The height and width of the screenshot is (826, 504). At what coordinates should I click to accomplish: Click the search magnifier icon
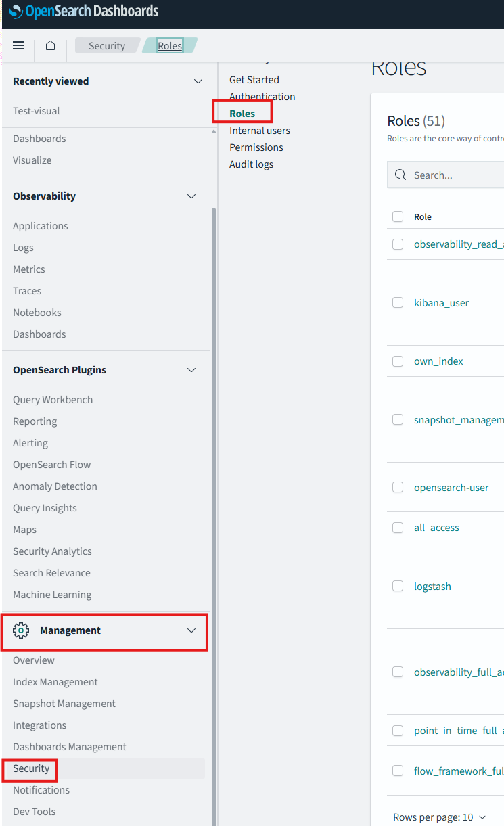(400, 175)
